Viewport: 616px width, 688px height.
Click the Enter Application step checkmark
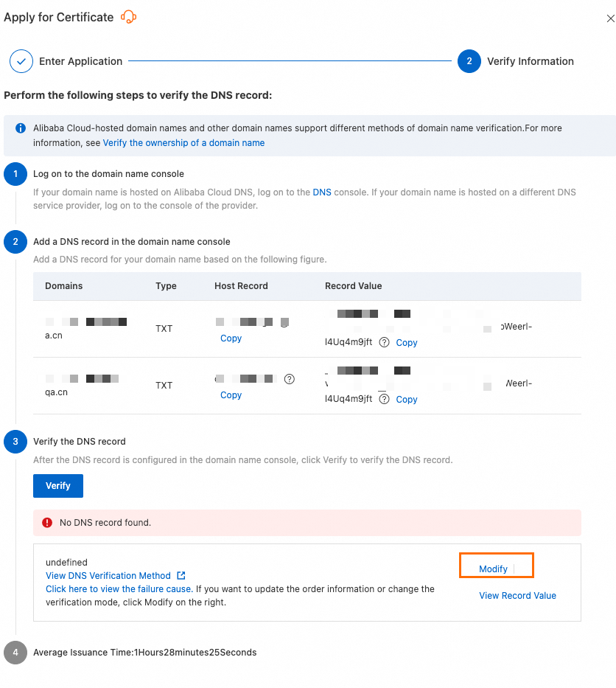coord(21,61)
